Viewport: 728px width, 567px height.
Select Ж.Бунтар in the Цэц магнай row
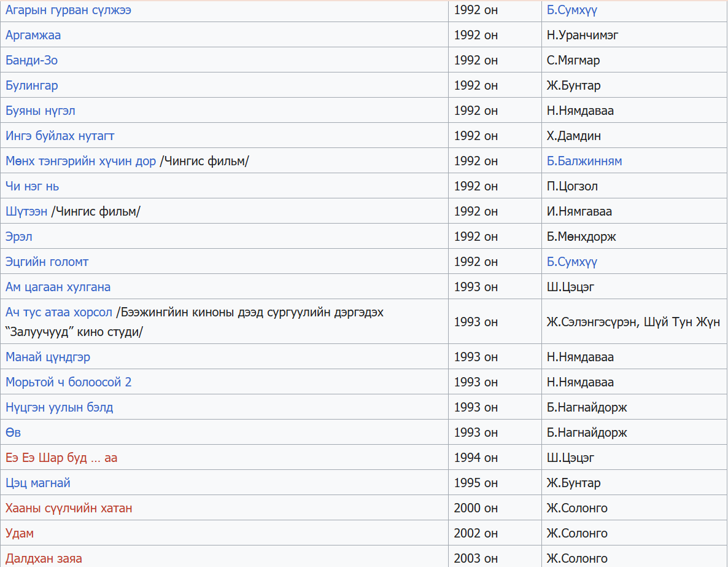(574, 483)
